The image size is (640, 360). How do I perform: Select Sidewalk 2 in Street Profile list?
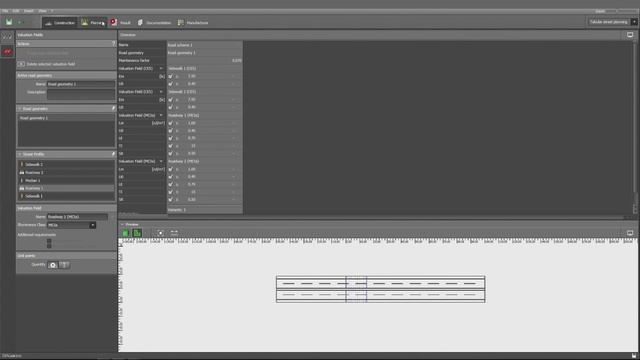66,164
